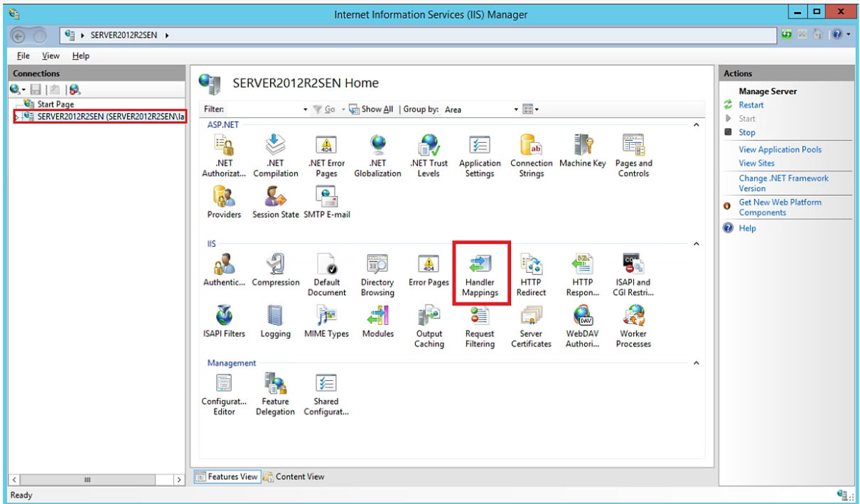Open Pages and Controls feature

633,156
